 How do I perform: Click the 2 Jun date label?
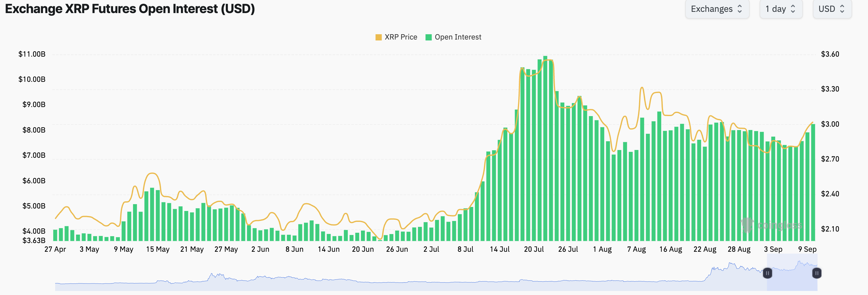[260, 250]
